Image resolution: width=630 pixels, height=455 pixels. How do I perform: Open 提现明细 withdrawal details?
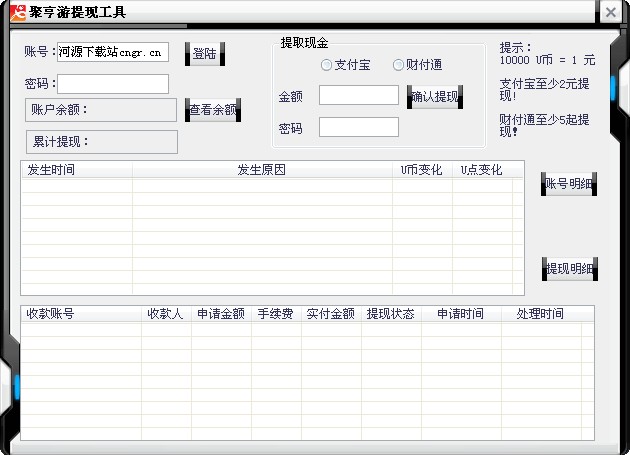pyautogui.click(x=569, y=268)
